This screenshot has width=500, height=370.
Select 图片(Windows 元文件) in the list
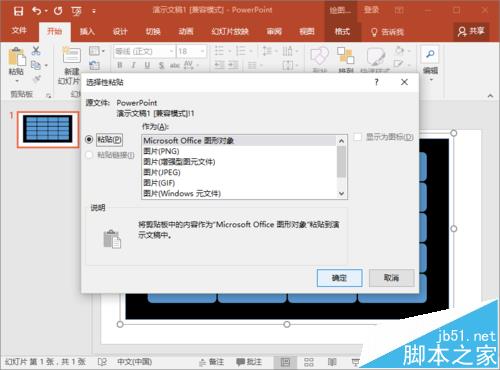[x=239, y=193]
